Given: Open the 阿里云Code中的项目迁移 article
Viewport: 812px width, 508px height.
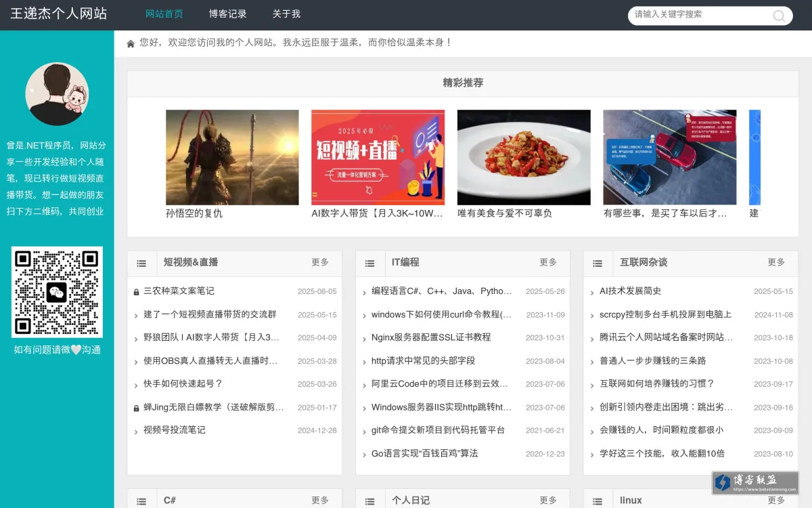Looking at the screenshot, I should (x=440, y=384).
